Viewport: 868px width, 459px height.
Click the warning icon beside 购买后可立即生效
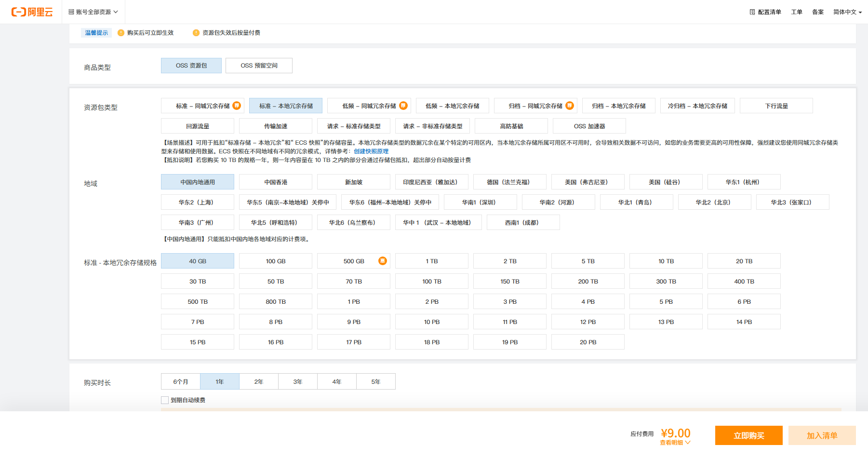pyautogui.click(x=121, y=33)
